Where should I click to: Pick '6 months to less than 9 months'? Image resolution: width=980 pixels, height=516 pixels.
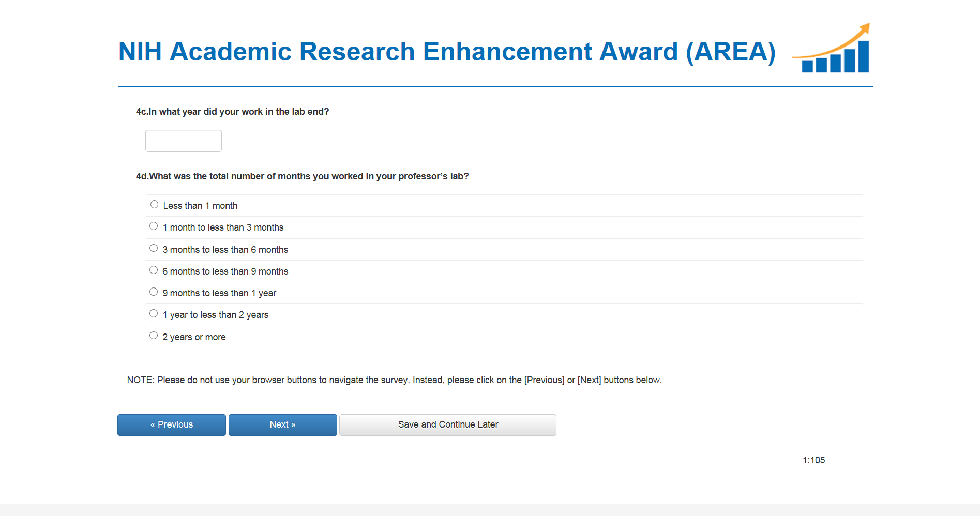pyautogui.click(x=154, y=270)
